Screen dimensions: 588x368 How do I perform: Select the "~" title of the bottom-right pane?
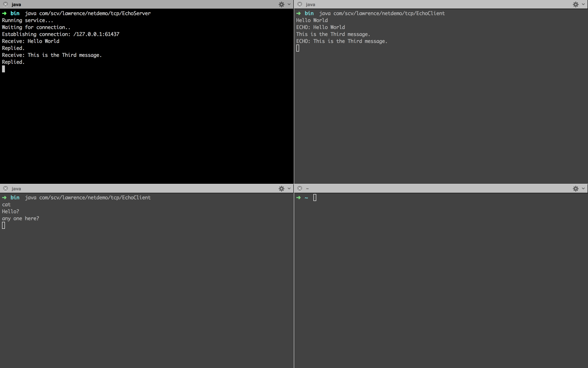pos(307,189)
